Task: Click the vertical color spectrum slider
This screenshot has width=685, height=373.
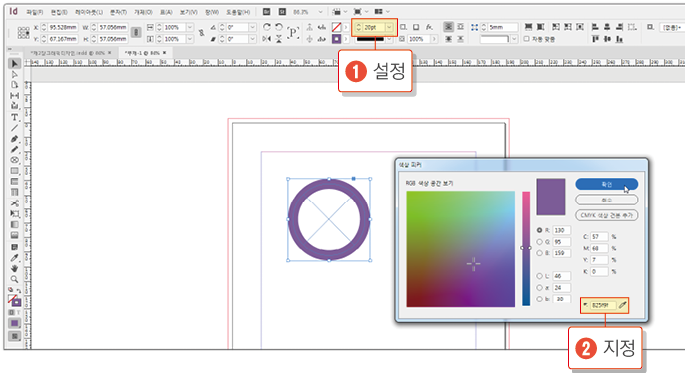Action: [x=526, y=249]
